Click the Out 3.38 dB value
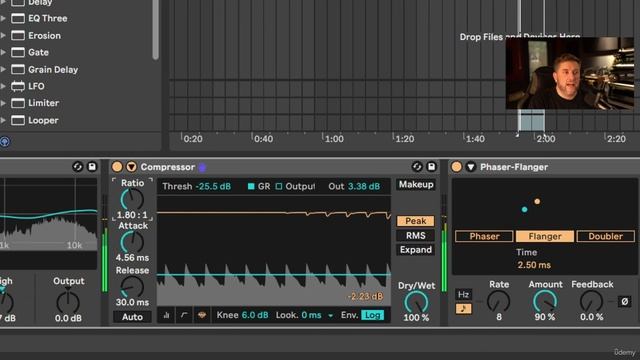Image resolution: width=640 pixels, height=360 pixels. tap(364, 187)
